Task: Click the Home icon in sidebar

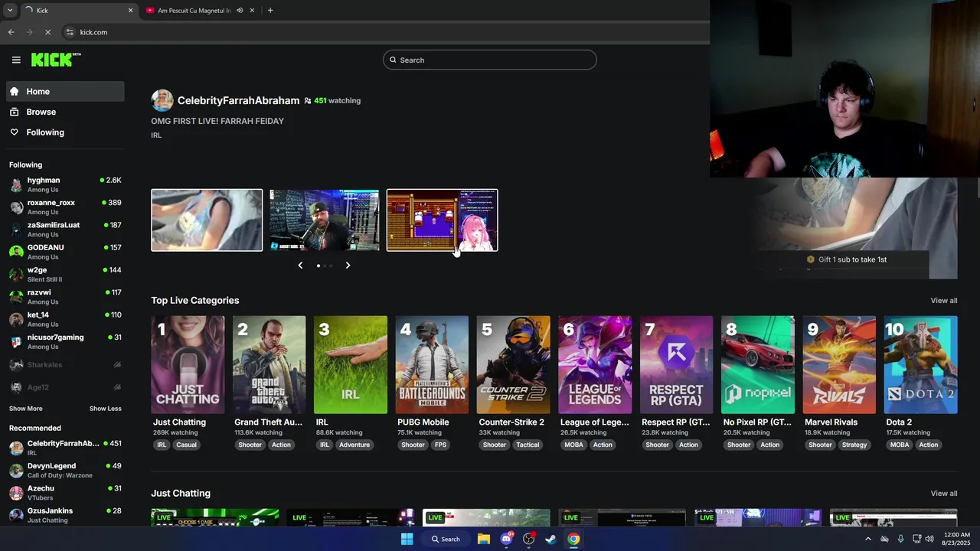Action: pyautogui.click(x=14, y=91)
